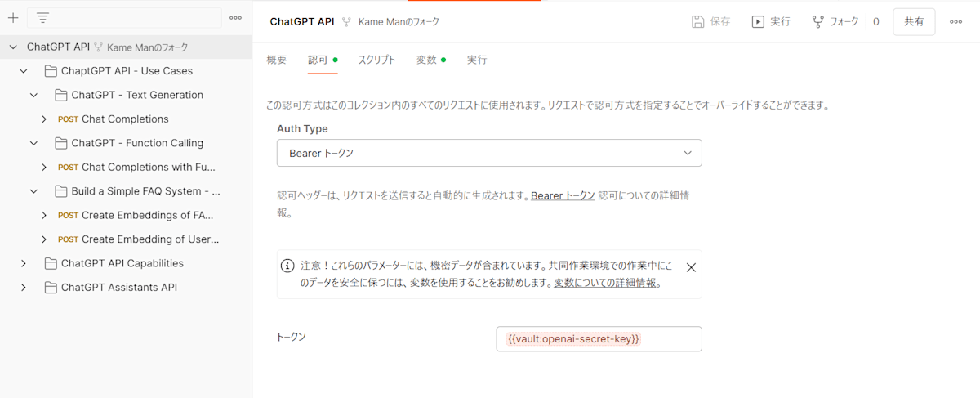The image size is (980, 398).
Task: Switch to the 認可 tab
Action: tap(323, 60)
